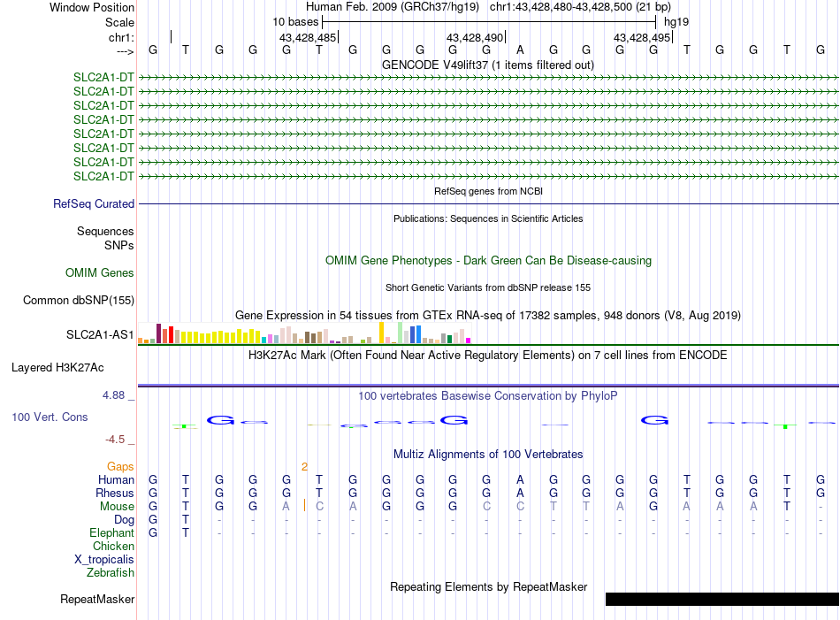Click the Rhesus alignment row label

click(115, 493)
